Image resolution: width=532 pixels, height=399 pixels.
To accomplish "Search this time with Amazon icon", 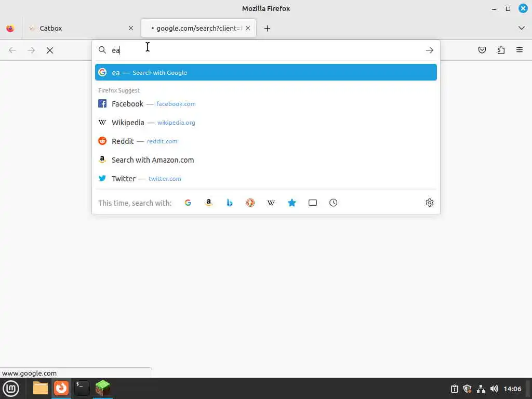I will click(209, 203).
